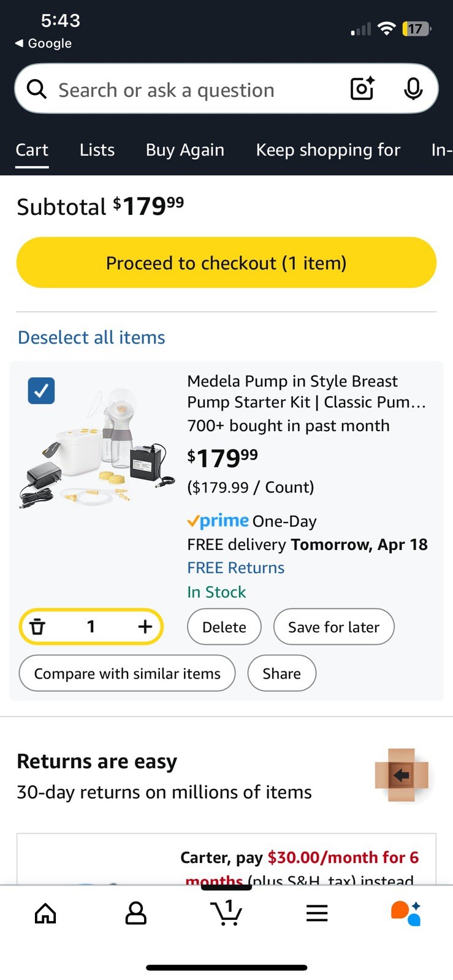Screen dimensions: 453x980
Task: Tap the trash icon in quantity stepper
Action: pyautogui.click(x=38, y=627)
